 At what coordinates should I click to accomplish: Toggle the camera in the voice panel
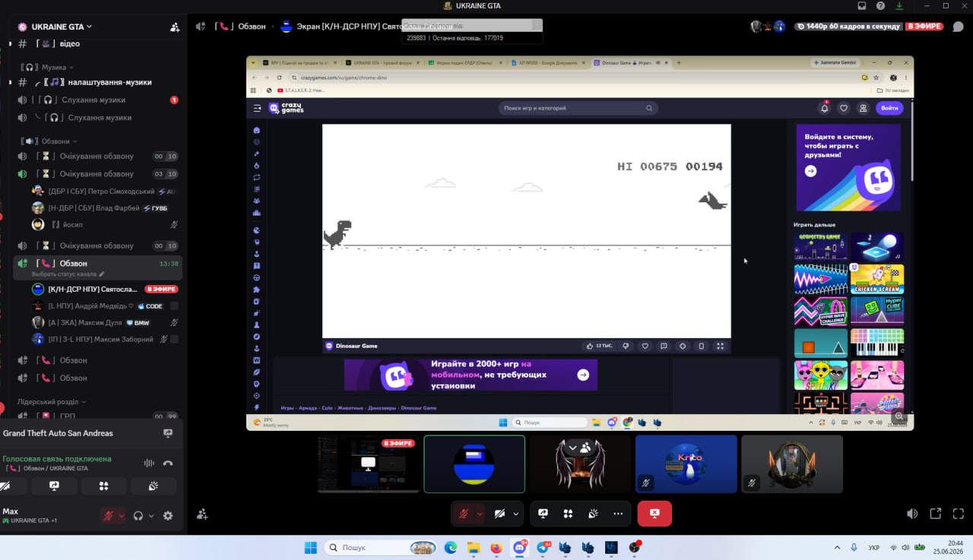click(6, 486)
